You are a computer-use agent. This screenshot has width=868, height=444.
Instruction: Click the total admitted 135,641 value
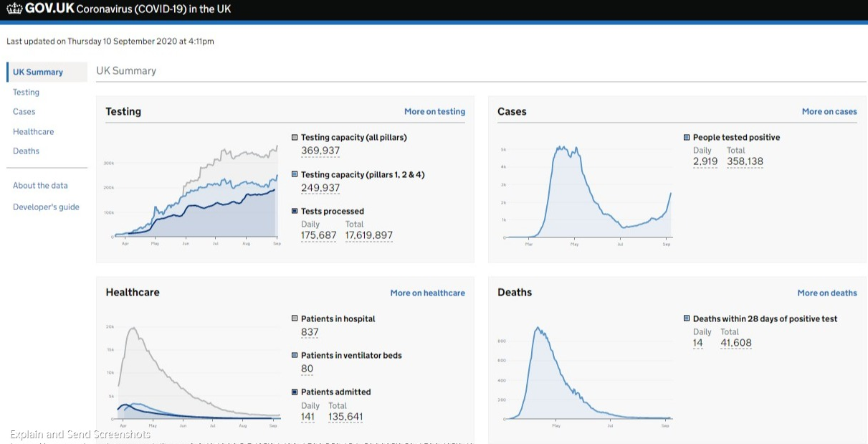pyautogui.click(x=345, y=417)
